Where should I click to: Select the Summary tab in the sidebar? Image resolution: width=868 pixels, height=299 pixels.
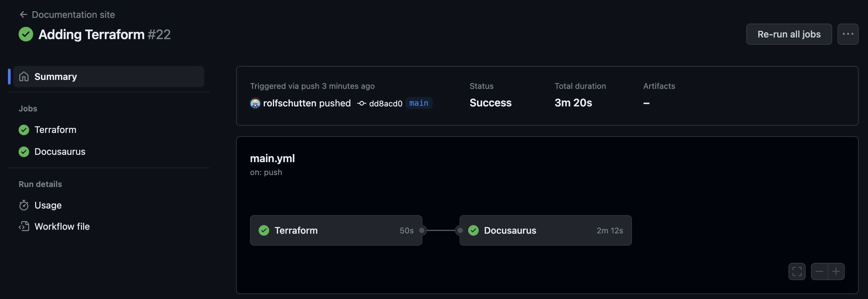[x=56, y=77]
